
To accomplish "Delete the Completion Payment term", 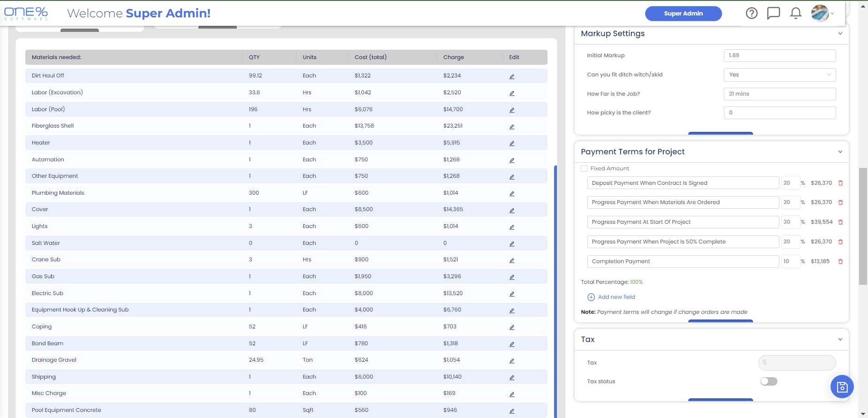I will pos(840,262).
